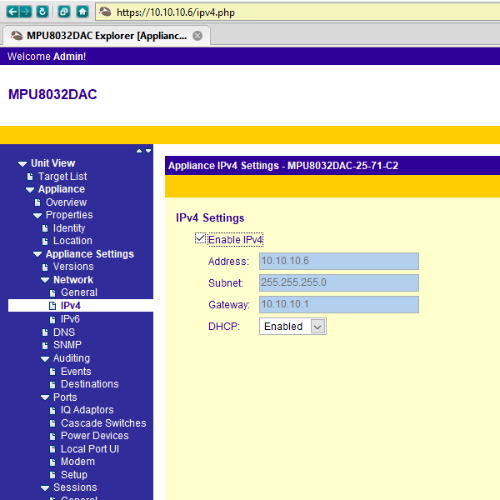The height and width of the screenshot is (500, 500).
Task: Reload the page with the refresh icon
Action: pos(42,12)
